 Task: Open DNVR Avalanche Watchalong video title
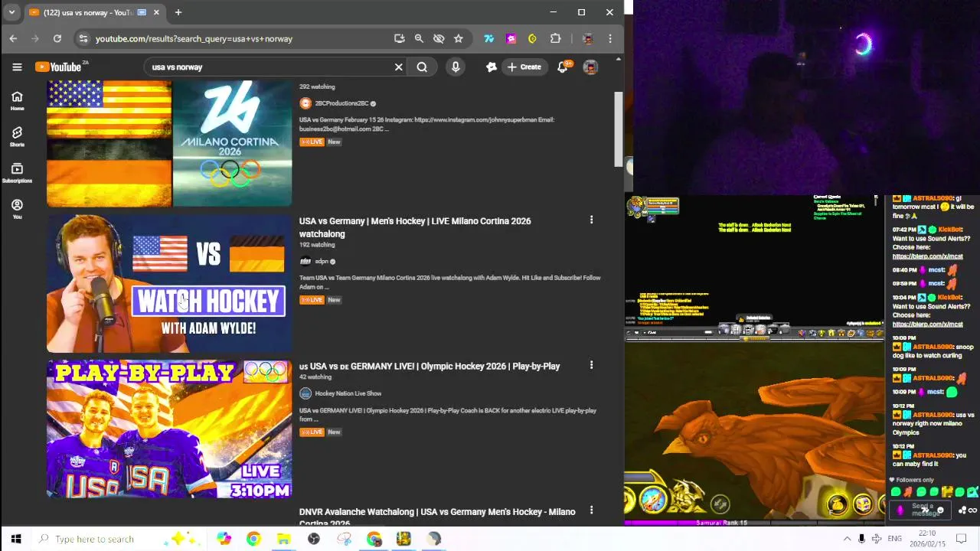pyautogui.click(x=436, y=517)
